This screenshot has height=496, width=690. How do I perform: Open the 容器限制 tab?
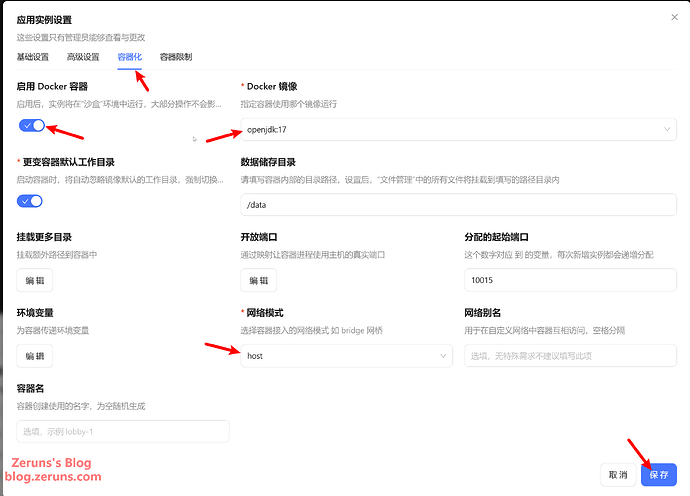(x=177, y=57)
